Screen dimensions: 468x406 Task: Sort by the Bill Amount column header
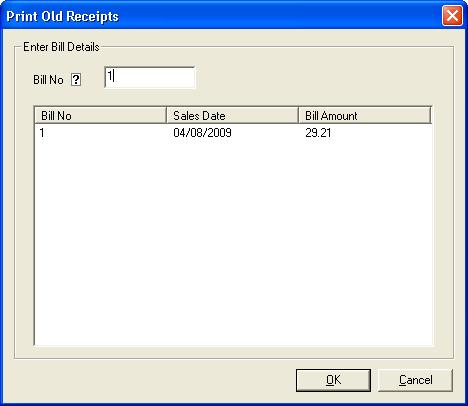click(x=365, y=115)
